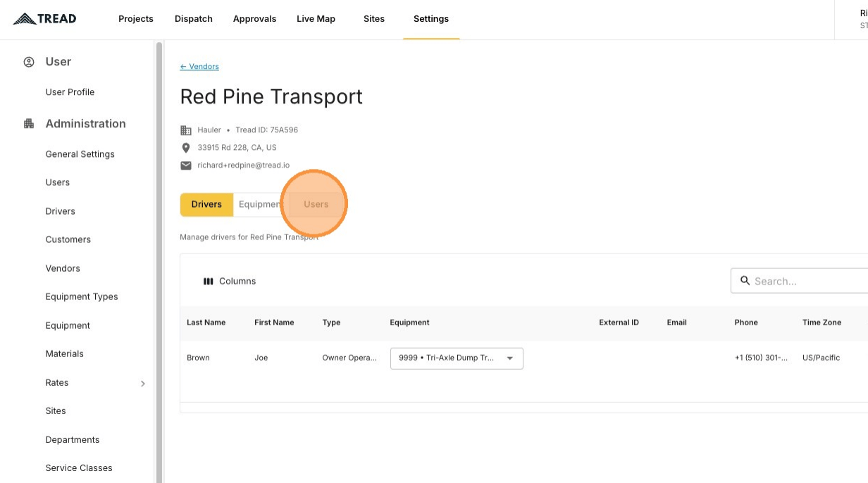
Task: Click the Administration building icon
Action: point(29,124)
